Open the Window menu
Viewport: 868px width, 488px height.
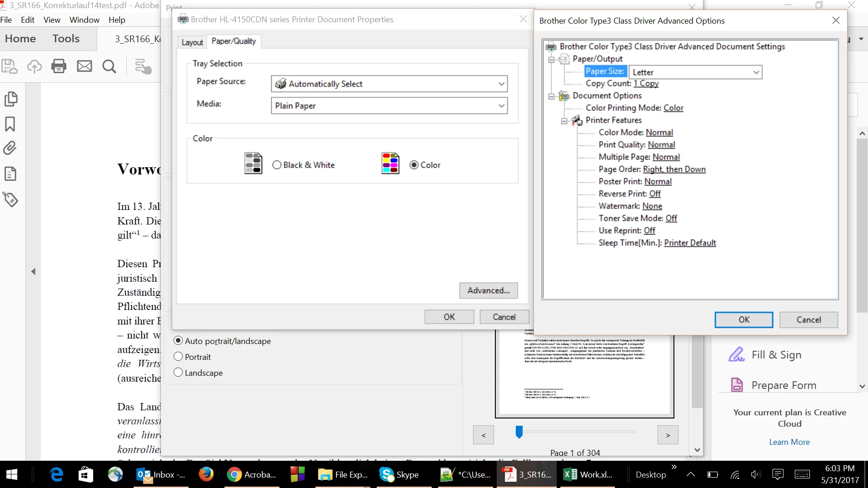[85, 20]
